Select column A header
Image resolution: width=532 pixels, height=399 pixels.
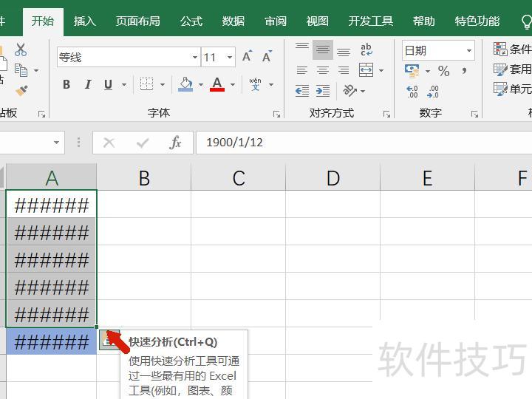[52, 177]
